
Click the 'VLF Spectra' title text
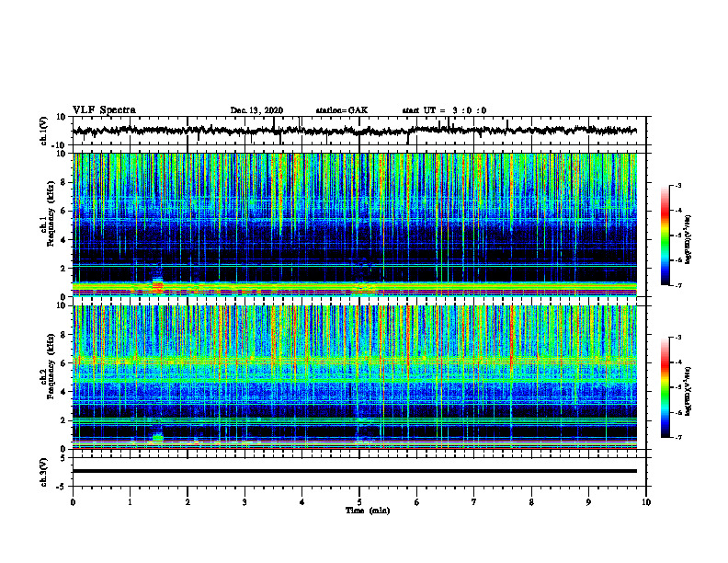pos(104,110)
